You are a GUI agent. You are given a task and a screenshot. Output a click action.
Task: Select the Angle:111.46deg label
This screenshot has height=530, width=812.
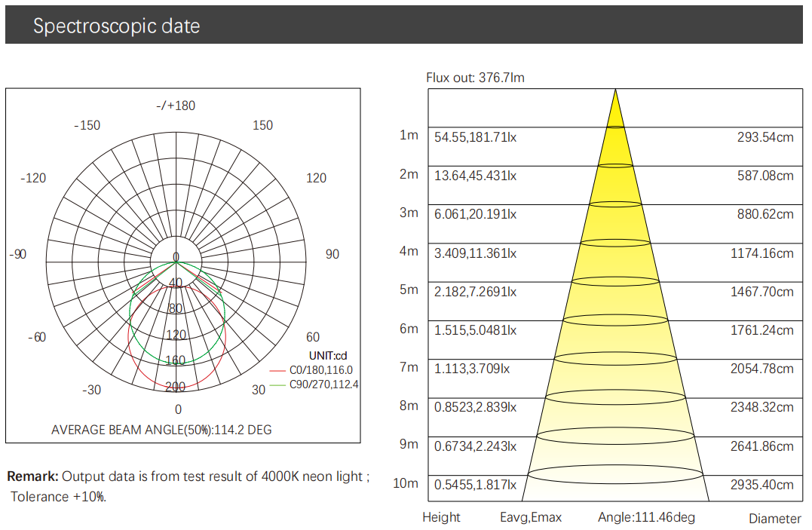[646, 517]
